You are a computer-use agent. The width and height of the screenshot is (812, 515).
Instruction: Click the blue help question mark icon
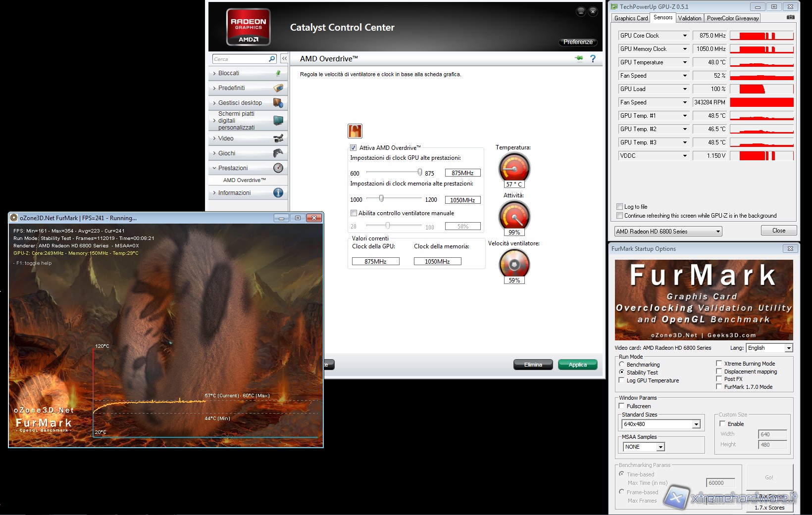coord(593,59)
